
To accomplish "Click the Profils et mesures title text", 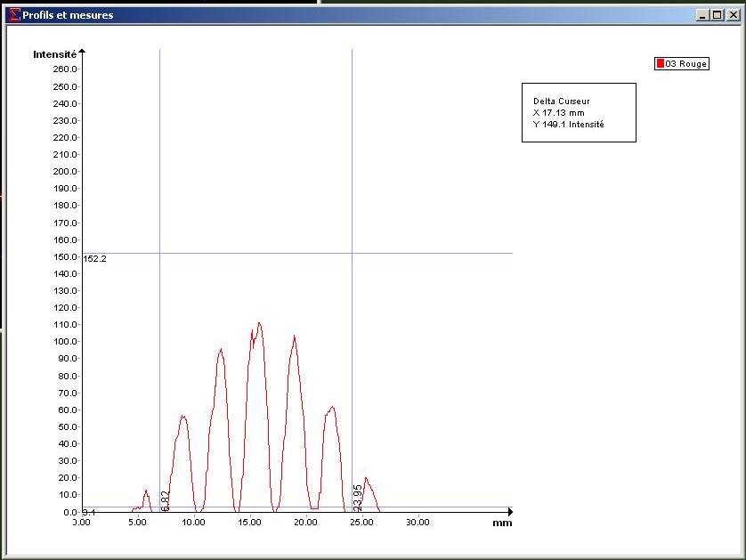I will (68, 15).
